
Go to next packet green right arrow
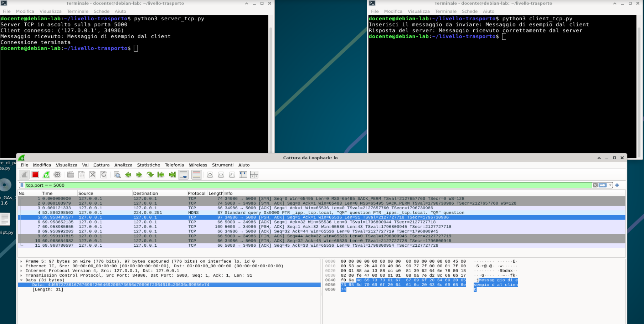point(139,175)
